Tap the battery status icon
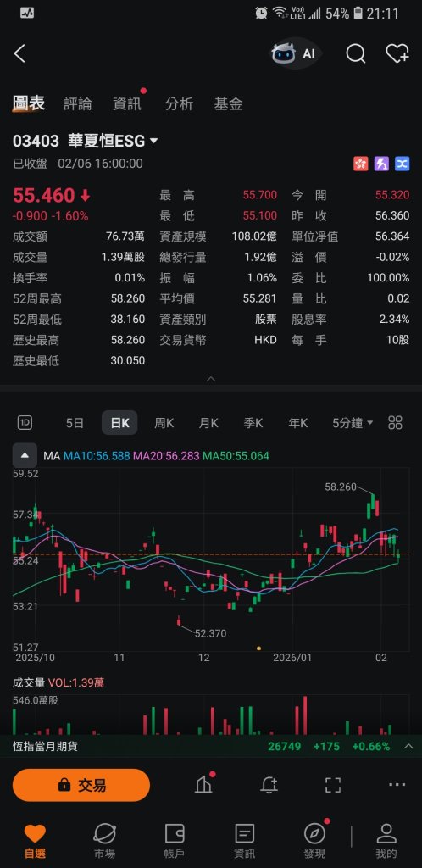Viewport: 422px width, 868px height. pos(358,14)
